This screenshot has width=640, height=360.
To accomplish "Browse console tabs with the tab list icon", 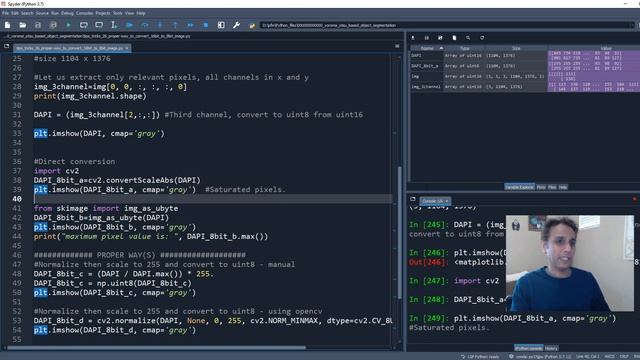I will pos(413,200).
